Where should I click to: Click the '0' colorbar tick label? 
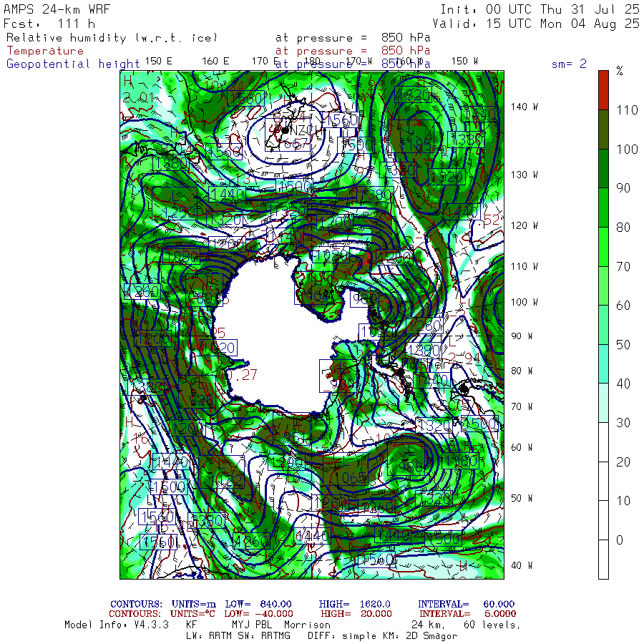point(620,540)
